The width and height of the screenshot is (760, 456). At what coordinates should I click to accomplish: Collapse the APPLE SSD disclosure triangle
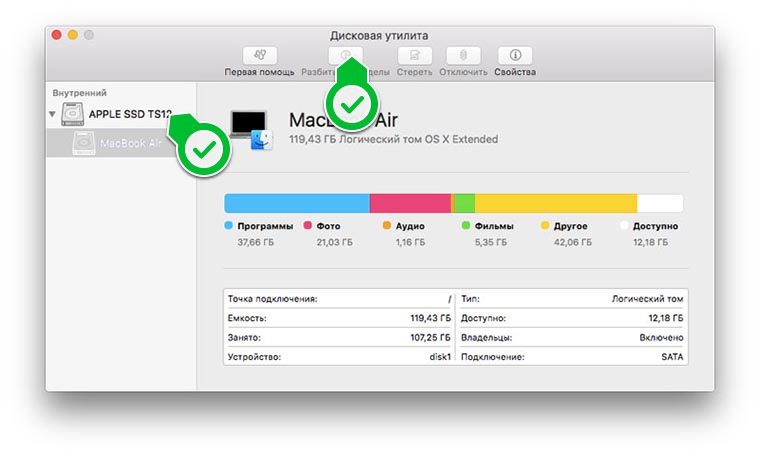click(52, 114)
